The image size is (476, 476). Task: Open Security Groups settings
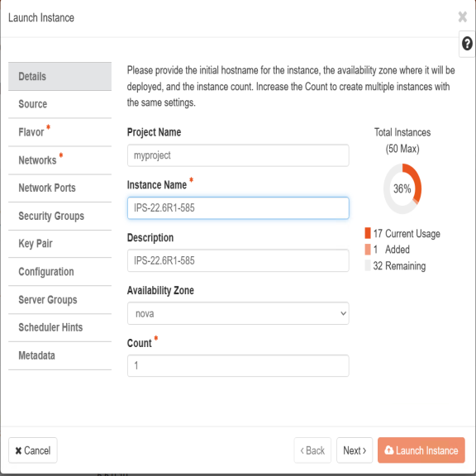pos(59,216)
